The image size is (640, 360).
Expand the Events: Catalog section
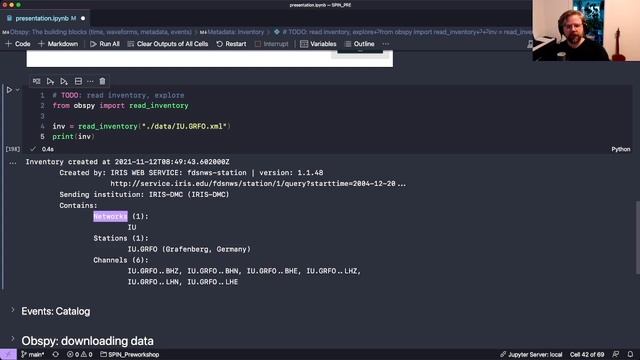pyautogui.click(x=13, y=310)
